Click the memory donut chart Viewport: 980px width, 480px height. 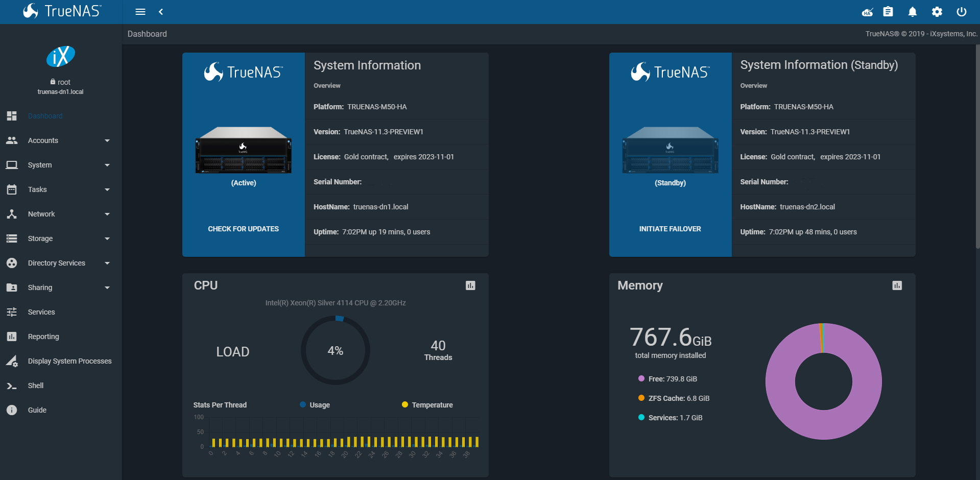(x=823, y=381)
